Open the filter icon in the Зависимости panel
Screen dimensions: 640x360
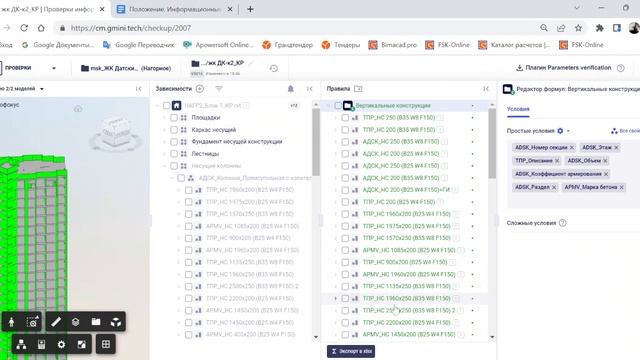219,89
